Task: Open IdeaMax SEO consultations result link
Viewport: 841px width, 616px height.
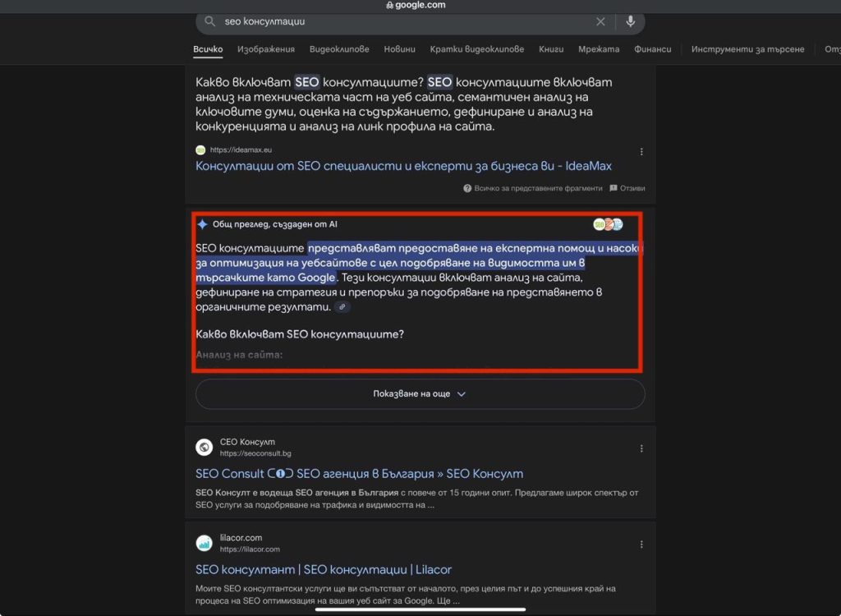Action: (x=403, y=166)
